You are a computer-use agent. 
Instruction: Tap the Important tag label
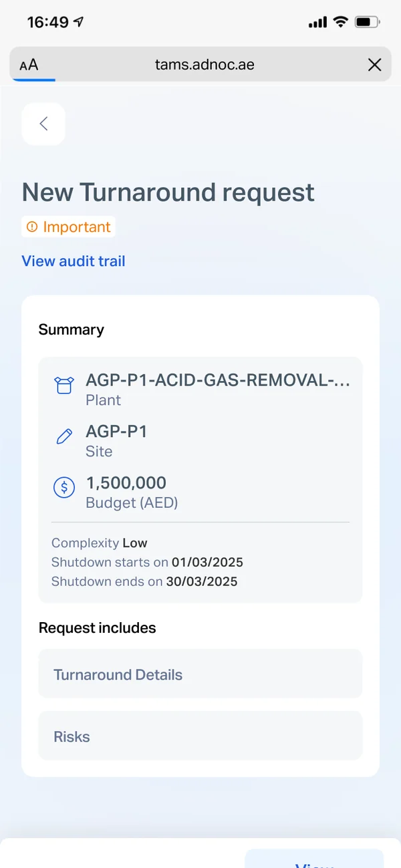[x=68, y=227]
